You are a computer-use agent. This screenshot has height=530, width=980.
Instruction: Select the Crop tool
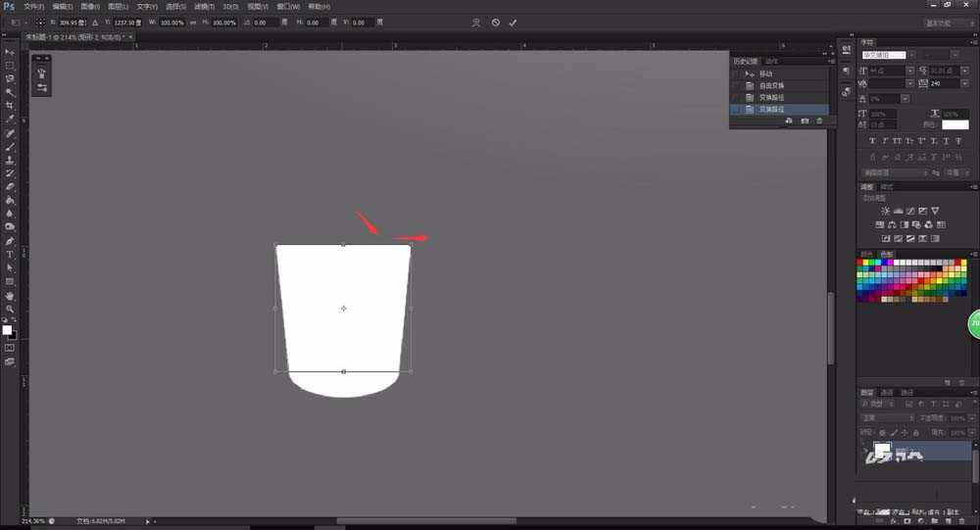point(10,105)
